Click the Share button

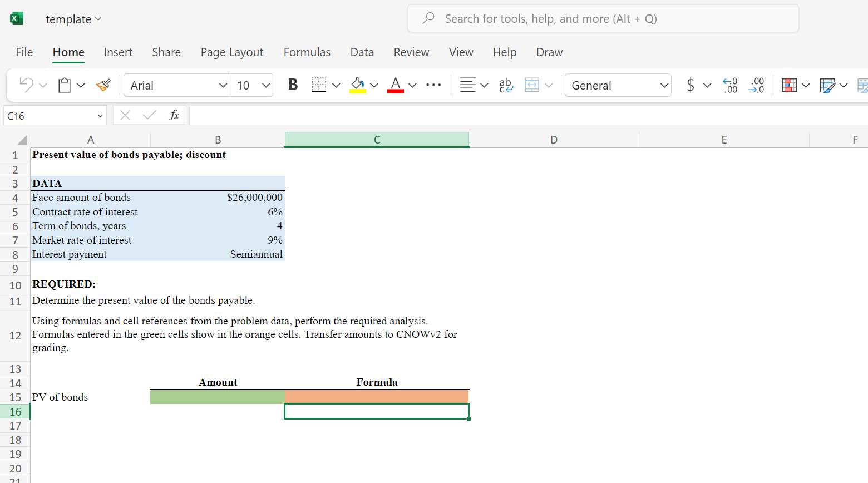point(166,52)
